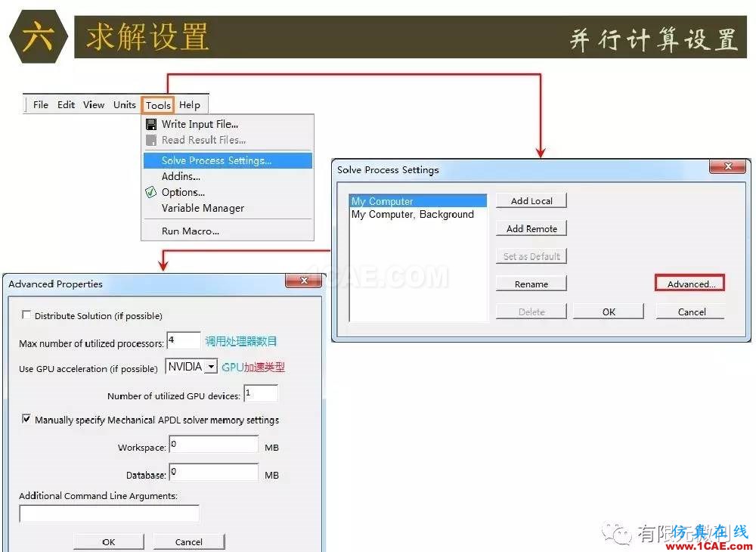Image resolution: width=756 pixels, height=552 pixels.
Task: Confirm Solve Process Settings with OK
Action: (609, 312)
